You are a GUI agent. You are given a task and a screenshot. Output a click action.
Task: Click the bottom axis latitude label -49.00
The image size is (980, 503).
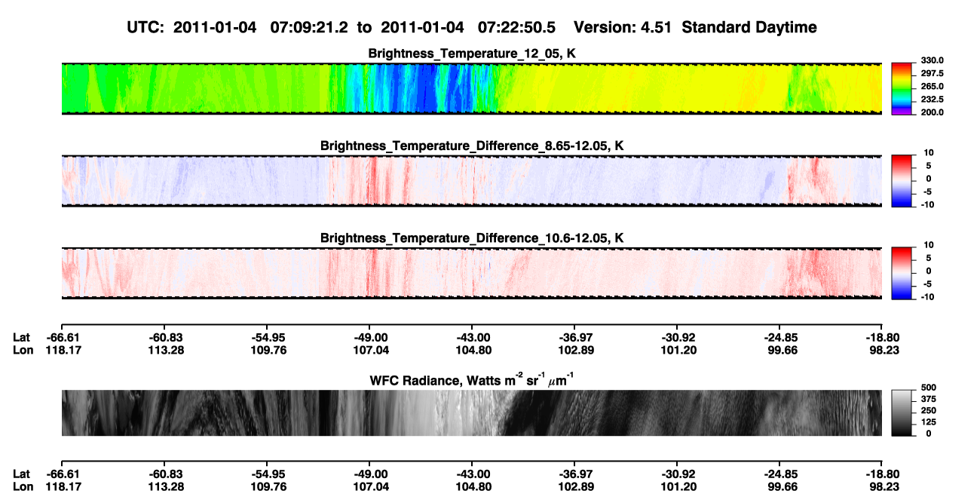[x=369, y=474]
